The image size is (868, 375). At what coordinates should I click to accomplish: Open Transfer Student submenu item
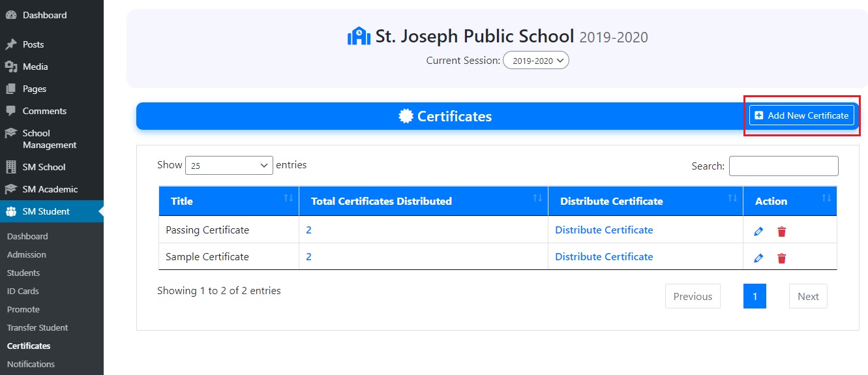point(38,327)
